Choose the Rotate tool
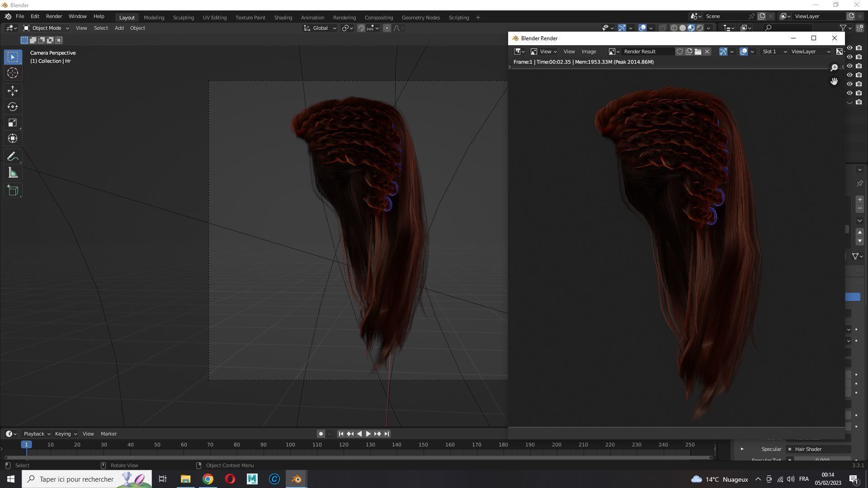868x488 pixels. [x=13, y=107]
